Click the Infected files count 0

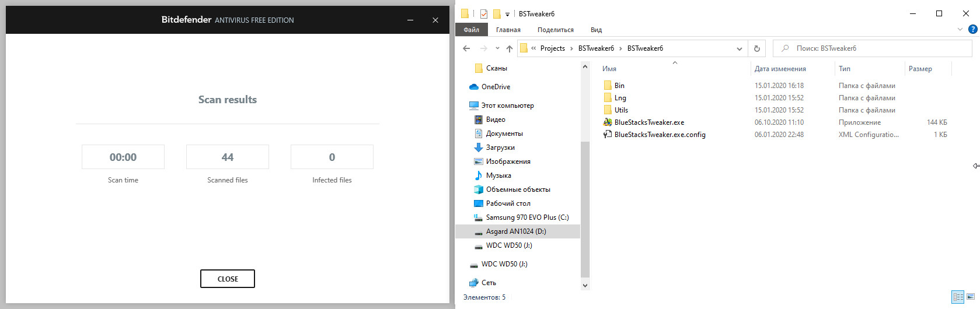332,157
